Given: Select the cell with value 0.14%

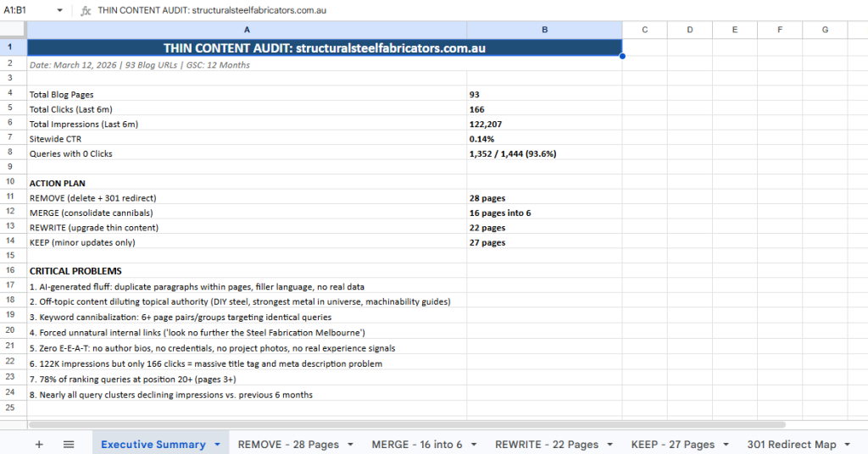Looking at the screenshot, I should tap(545, 139).
